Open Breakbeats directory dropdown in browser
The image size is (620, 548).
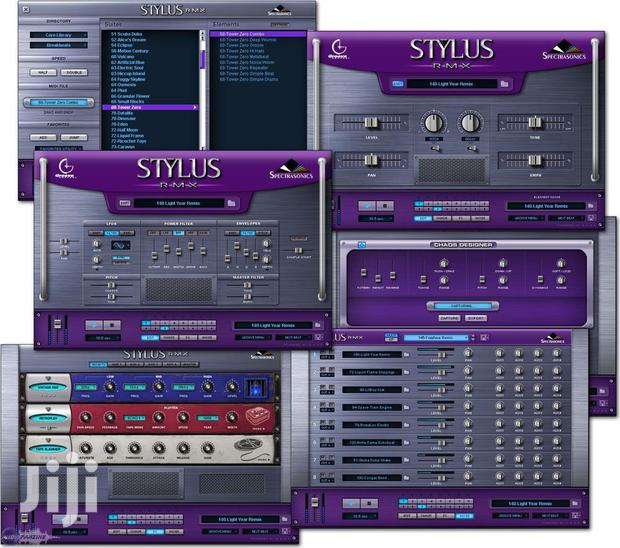pos(59,45)
